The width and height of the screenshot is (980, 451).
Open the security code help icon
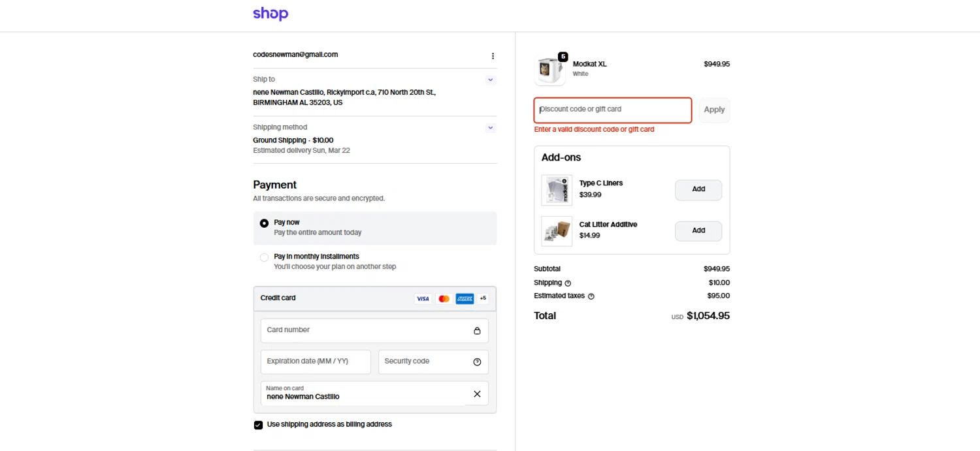(x=477, y=362)
